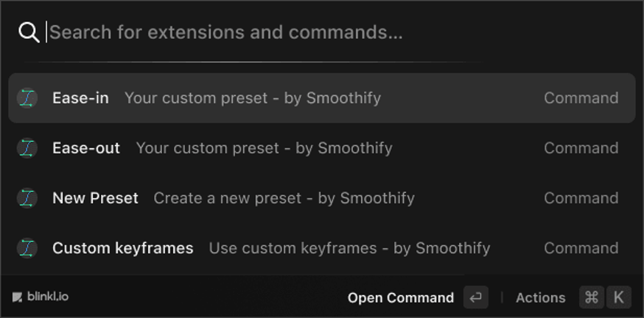
Task: Select the Ease-in command
Action: point(80,98)
